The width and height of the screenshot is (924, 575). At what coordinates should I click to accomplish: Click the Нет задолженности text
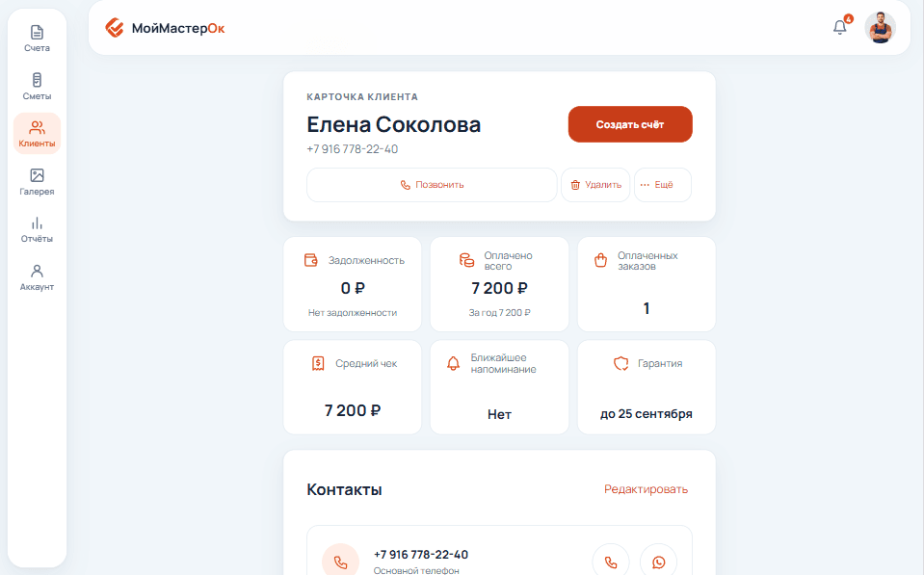353,312
